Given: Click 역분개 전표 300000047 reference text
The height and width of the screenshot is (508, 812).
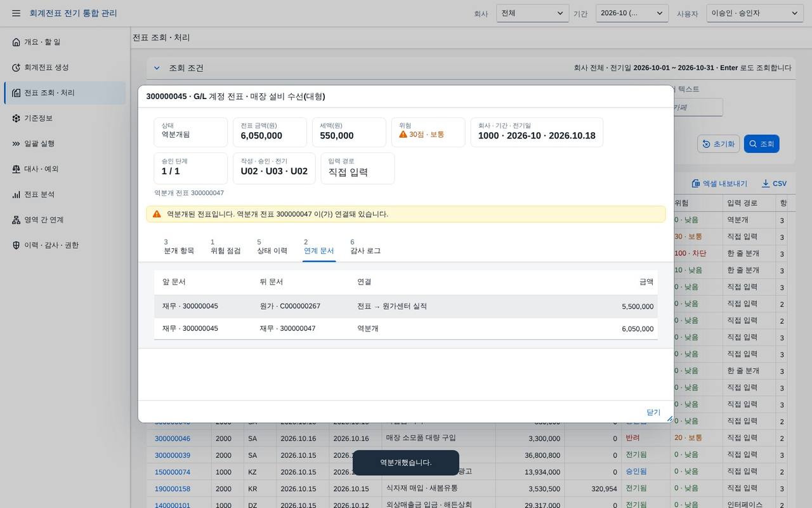Looking at the screenshot, I should click(x=189, y=193).
